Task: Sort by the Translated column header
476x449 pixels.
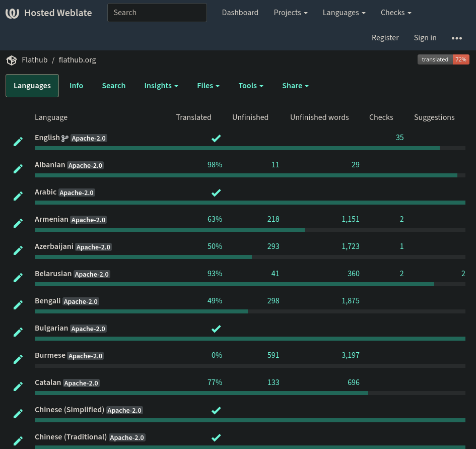Action: click(193, 117)
